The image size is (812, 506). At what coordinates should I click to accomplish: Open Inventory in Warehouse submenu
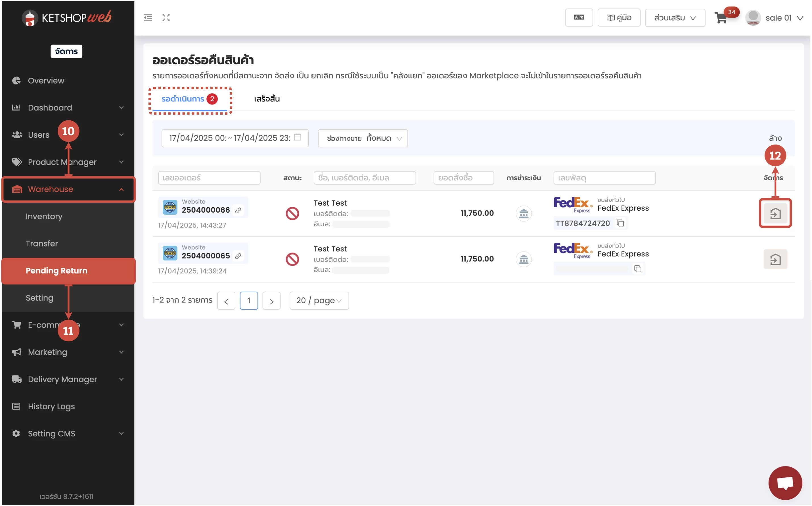click(x=44, y=216)
